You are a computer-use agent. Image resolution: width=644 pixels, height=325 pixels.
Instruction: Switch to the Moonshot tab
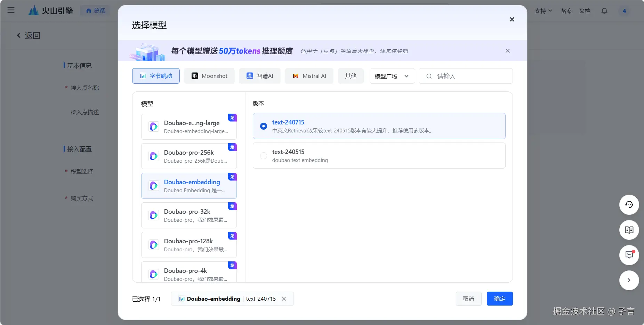[x=209, y=76]
